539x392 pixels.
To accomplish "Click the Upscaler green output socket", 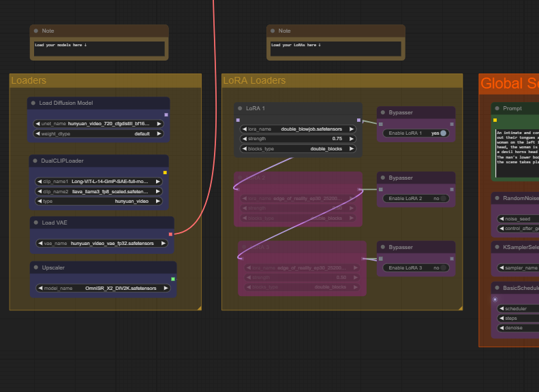I will coord(173,279).
